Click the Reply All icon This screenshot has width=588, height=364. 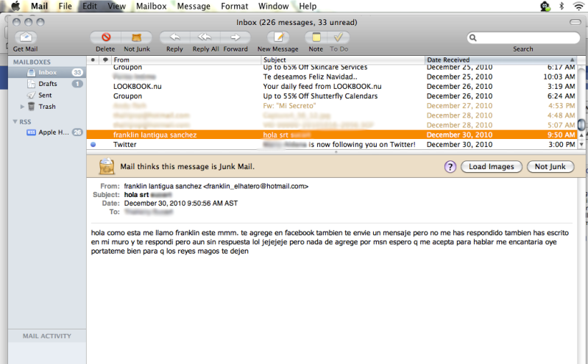205,38
